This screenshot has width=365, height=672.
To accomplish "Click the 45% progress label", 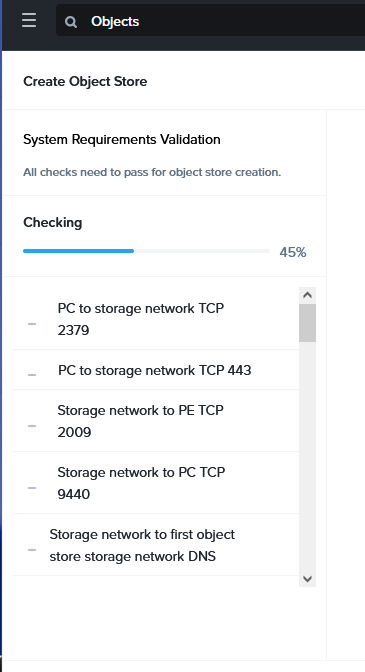I will (x=293, y=252).
